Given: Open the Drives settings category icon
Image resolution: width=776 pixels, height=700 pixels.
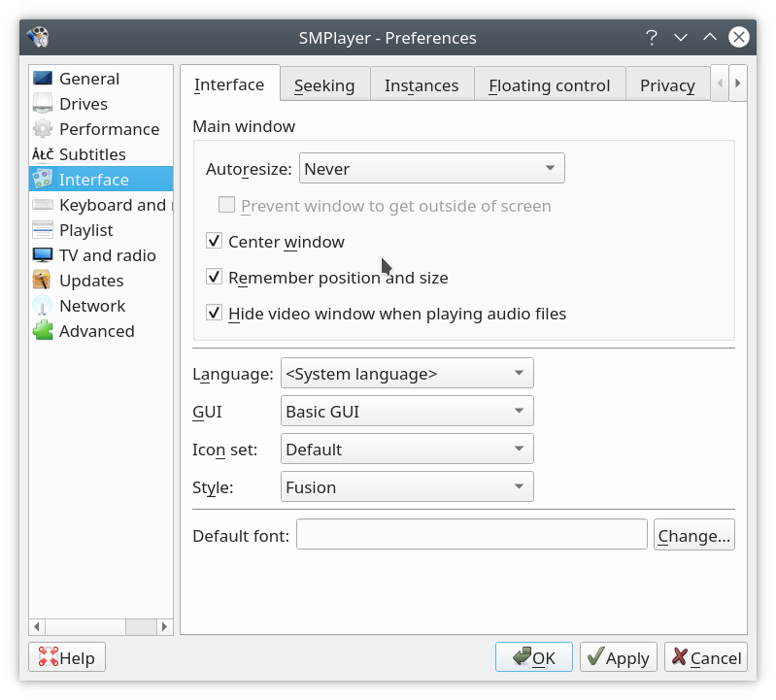Looking at the screenshot, I should pyautogui.click(x=43, y=104).
